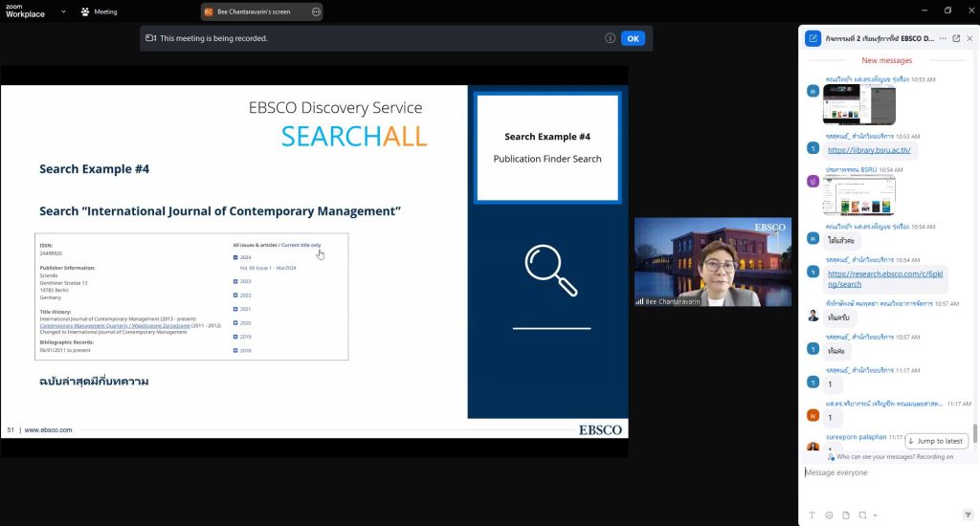Attach a file in chat

846,515
